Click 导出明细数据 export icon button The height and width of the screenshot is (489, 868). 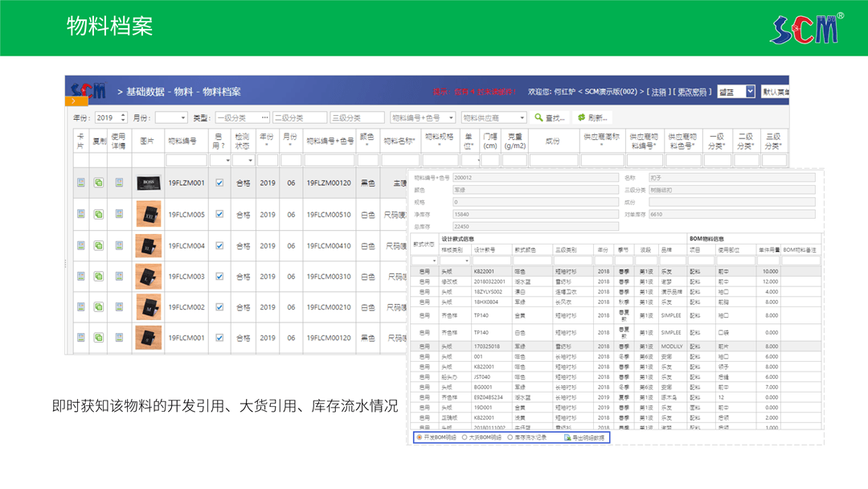coord(584,438)
